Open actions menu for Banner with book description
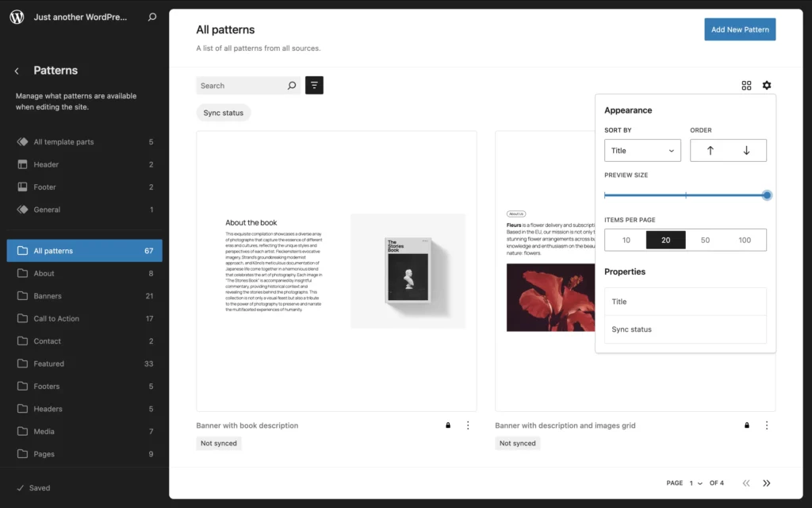812x508 pixels. point(468,425)
